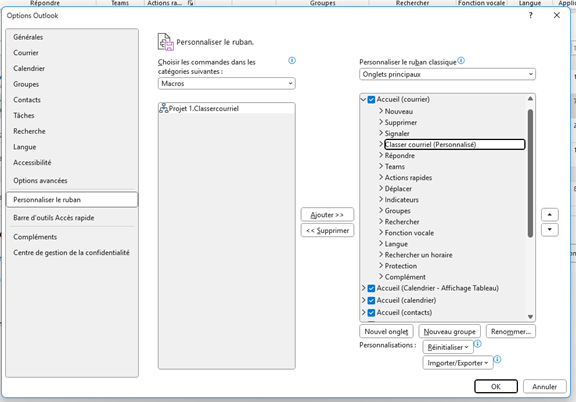Screen dimensions: 576x402
Task: Click the ribbon tree scrollbar down arrow
Action: [x=530, y=316]
